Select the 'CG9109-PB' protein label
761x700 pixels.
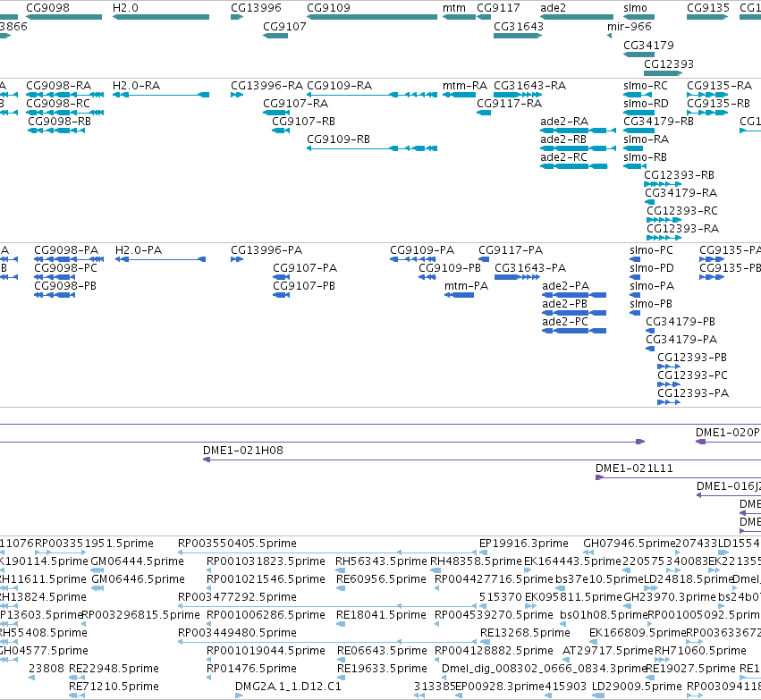point(450,268)
